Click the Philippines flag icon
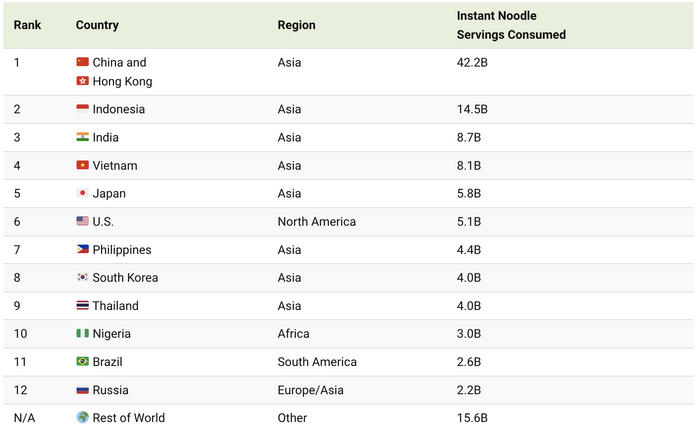The image size is (700, 438). click(x=82, y=249)
